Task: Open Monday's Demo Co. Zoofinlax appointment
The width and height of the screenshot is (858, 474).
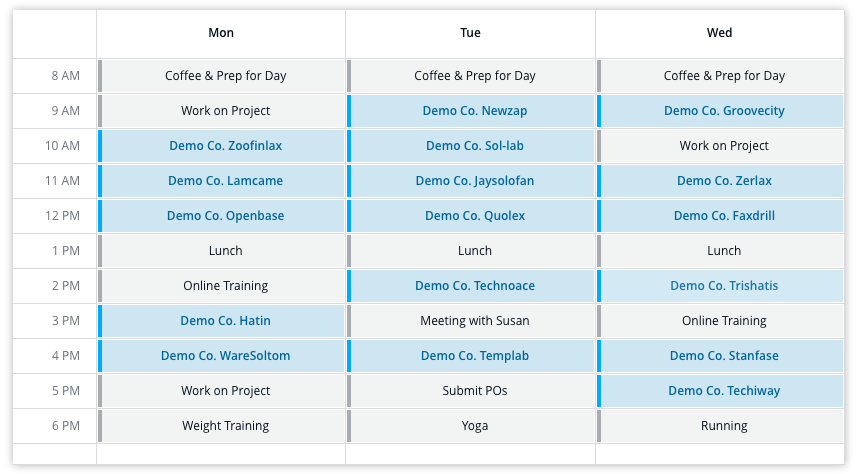Action: 225,146
